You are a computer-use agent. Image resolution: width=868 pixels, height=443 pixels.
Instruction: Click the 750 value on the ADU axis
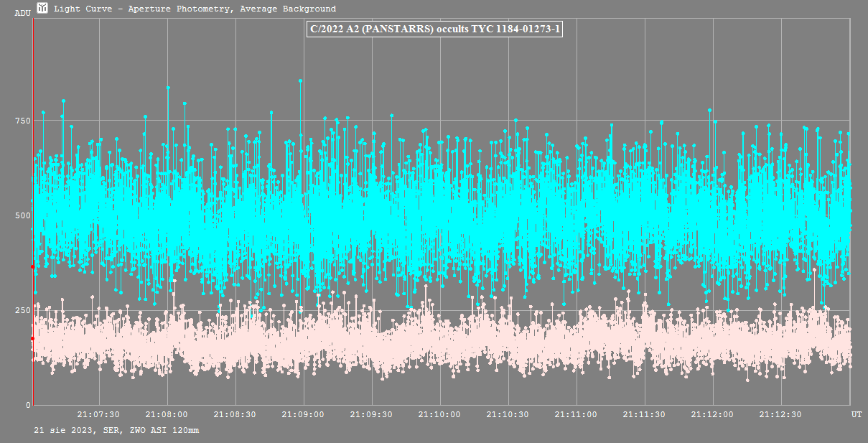23,120
